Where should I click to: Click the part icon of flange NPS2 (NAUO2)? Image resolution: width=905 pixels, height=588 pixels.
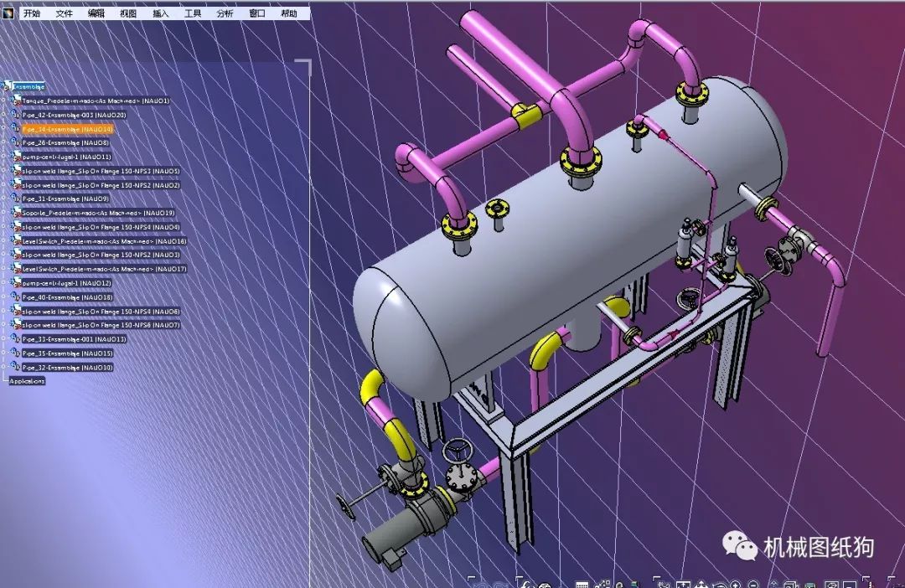point(16,185)
